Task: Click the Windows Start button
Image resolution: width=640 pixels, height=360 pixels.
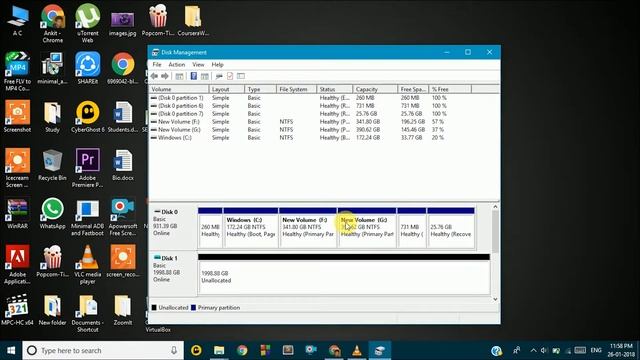Action: pos(11,350)
